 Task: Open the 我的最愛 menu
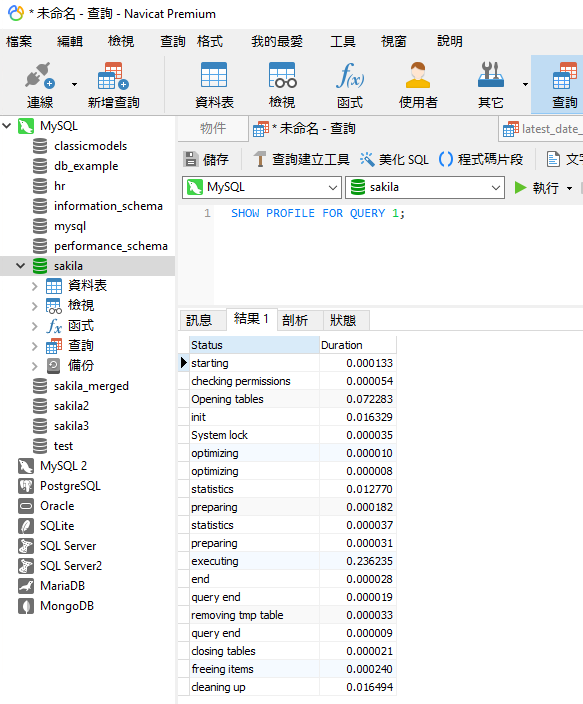coord(277,41)
